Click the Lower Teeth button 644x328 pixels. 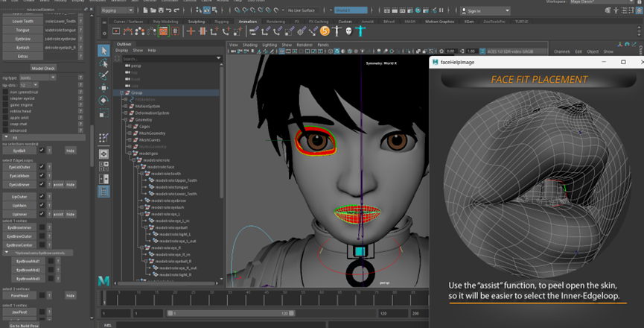(x=23, y=21)
